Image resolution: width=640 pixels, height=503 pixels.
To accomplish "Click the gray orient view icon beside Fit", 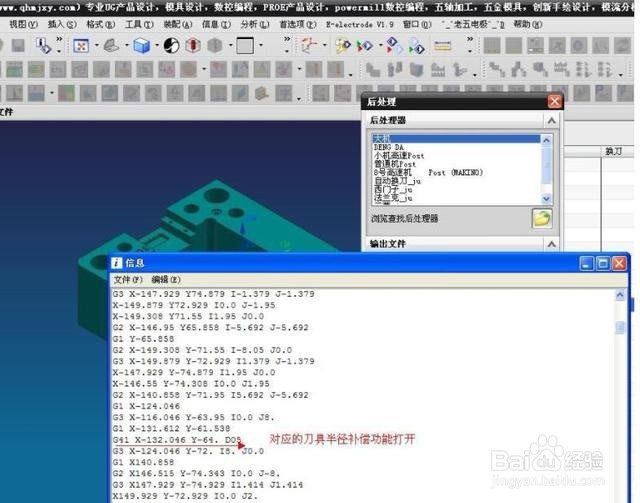I will pyautogui.click(x=111, y=45).
